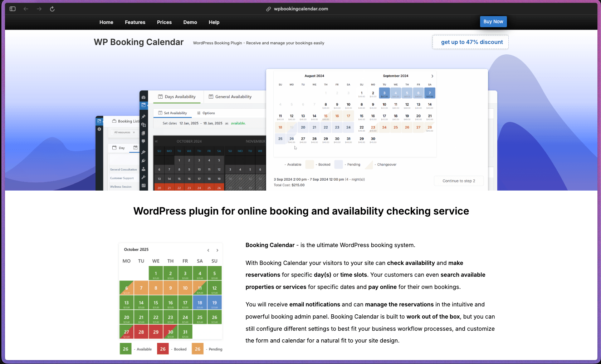
Task: Click the green Available legend swatch
Action: click(x=126, y=349)
